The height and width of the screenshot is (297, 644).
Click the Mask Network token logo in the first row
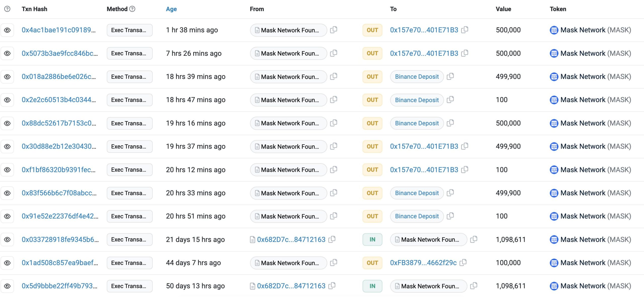pos(554,30)
